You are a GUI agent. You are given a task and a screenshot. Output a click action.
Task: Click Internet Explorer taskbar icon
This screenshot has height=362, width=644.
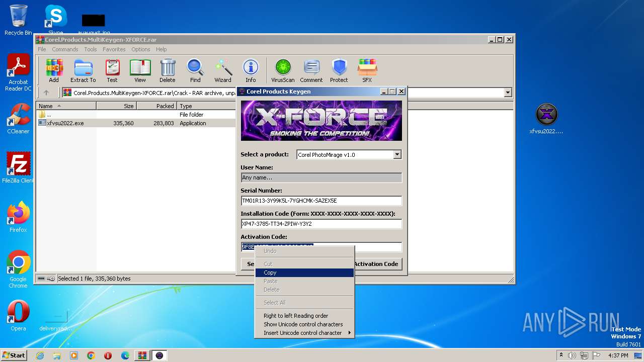[x=40, y=355]
